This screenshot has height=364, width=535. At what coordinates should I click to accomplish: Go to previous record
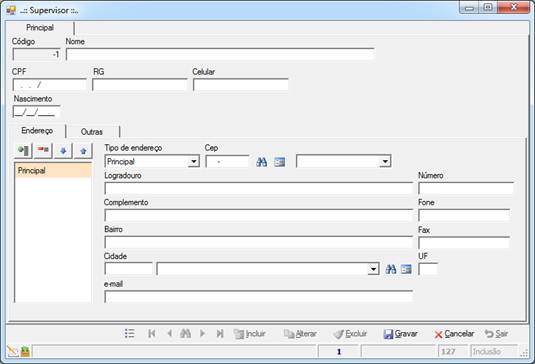click(169, 333)
